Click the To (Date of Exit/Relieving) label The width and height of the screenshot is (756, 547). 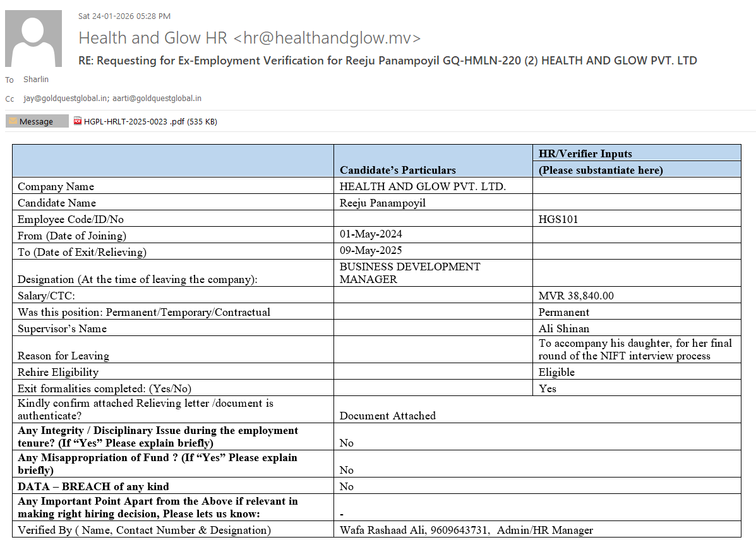coord(82,252)
